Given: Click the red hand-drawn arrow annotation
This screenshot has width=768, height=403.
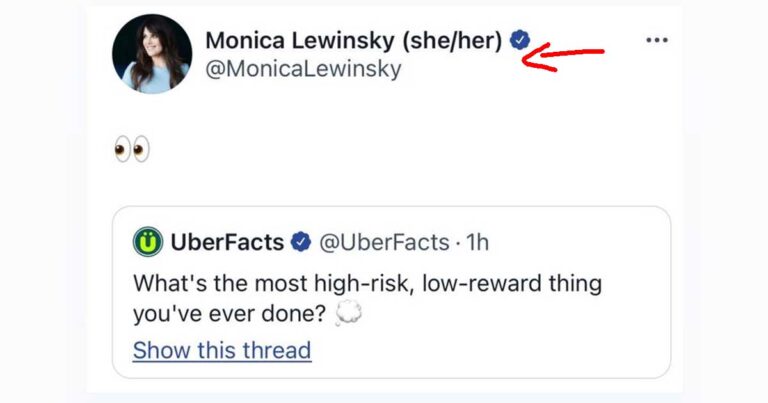Looking at the screenshot, I should point(565,55).
